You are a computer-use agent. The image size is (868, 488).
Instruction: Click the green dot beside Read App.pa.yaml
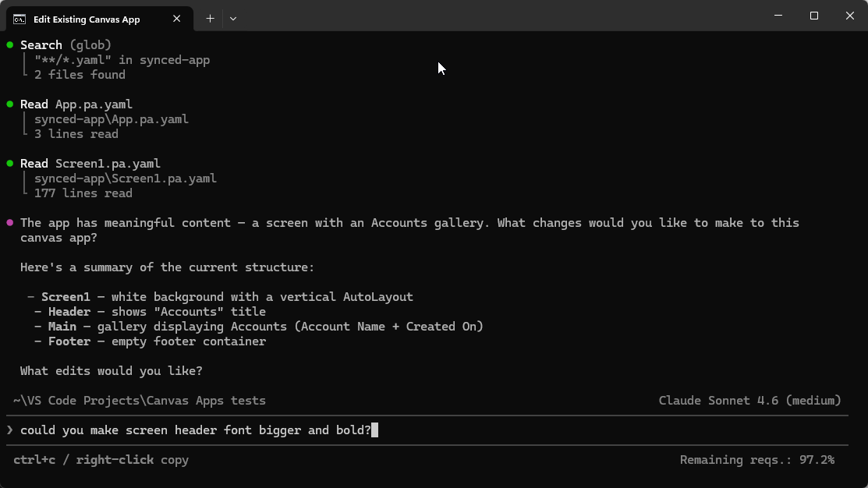point(10,104)
